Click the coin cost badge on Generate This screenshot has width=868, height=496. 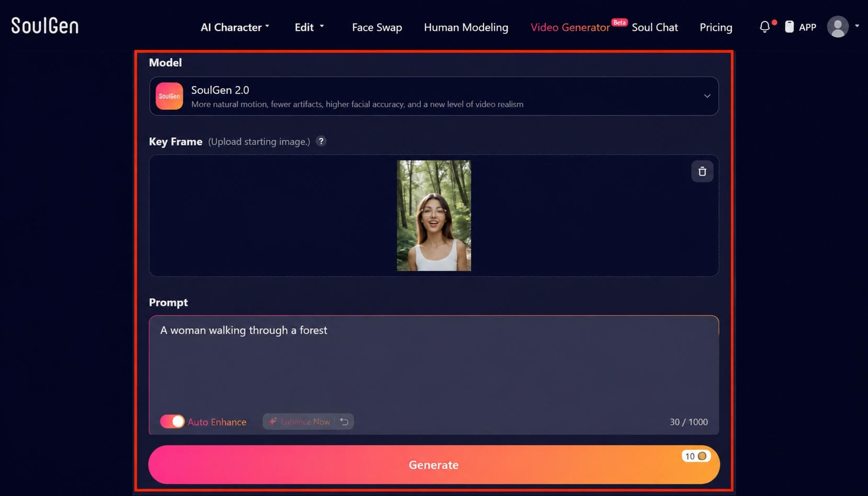[x=696, y=456]
